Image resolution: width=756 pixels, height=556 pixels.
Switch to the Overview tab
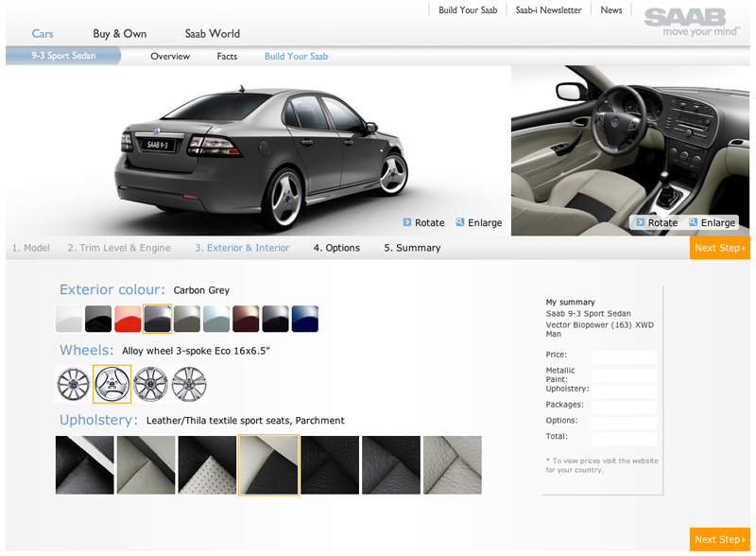170,57
